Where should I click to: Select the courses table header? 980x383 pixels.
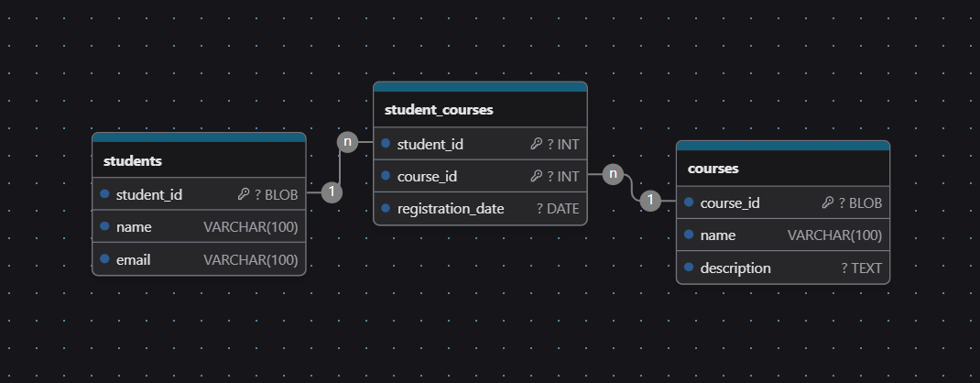point(782,168)
